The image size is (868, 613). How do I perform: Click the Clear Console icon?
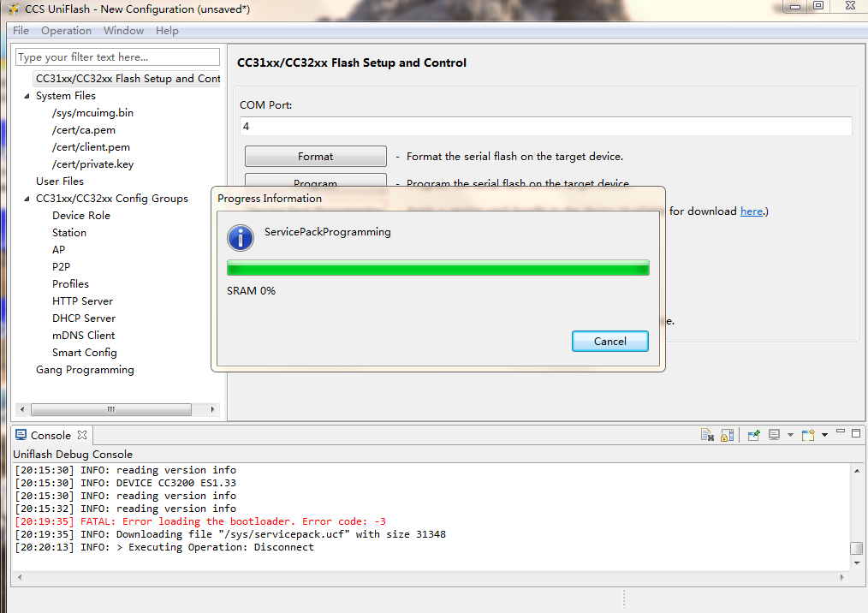point(707,435)
